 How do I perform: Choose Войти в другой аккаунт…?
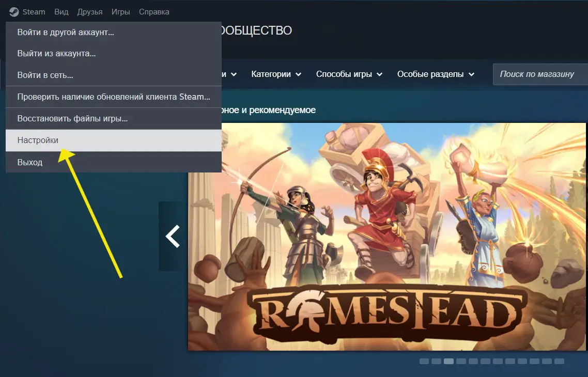[114, 32]
